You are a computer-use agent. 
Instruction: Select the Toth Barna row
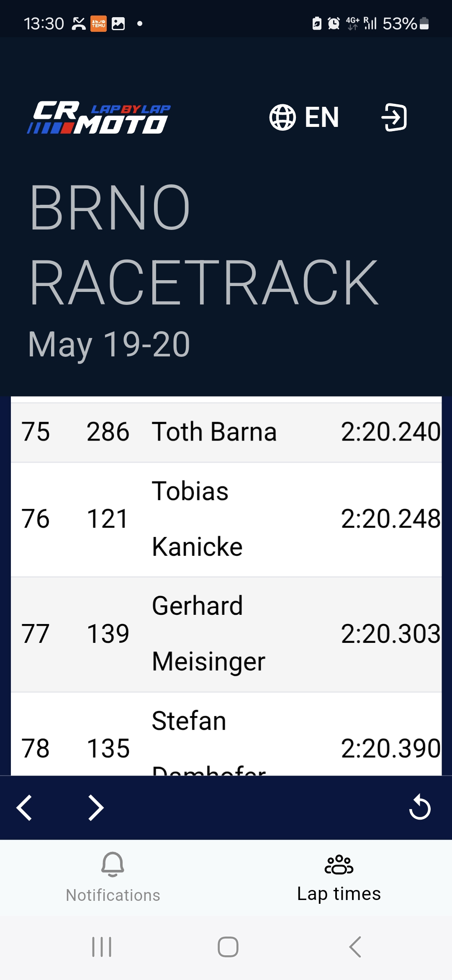tap(226, 432)
